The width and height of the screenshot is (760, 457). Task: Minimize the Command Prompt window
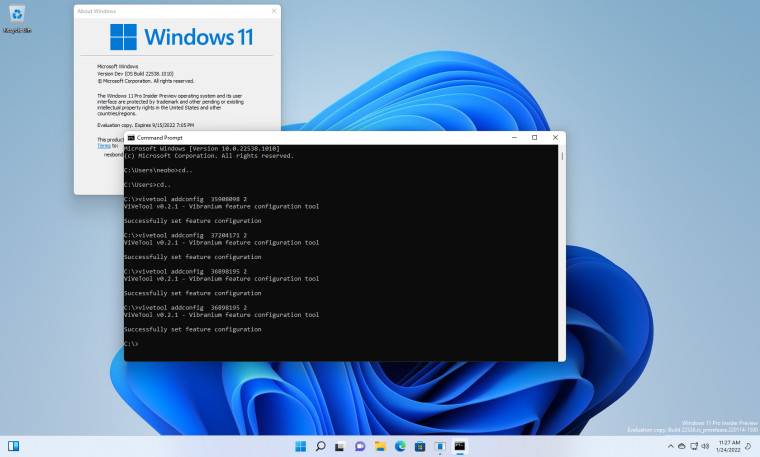(514, 138)
